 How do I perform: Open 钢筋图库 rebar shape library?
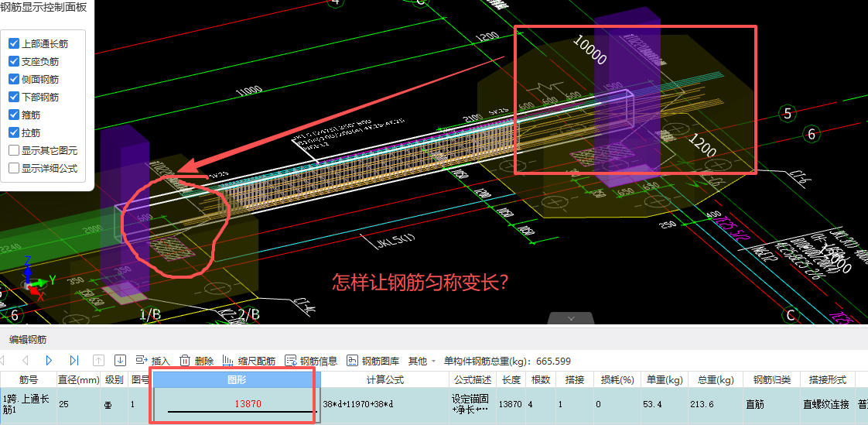373,361
